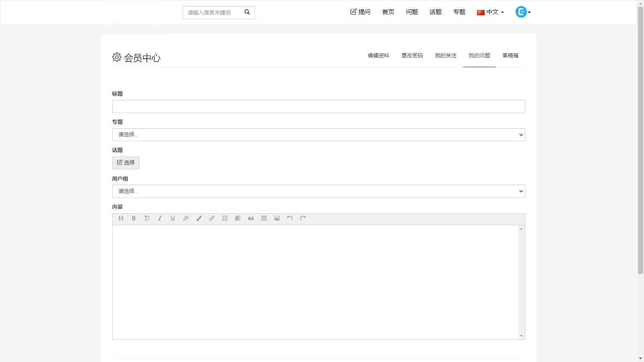Undo the last editor action
The height and width of the screenshot is (362, 644).
coord(289,218)
